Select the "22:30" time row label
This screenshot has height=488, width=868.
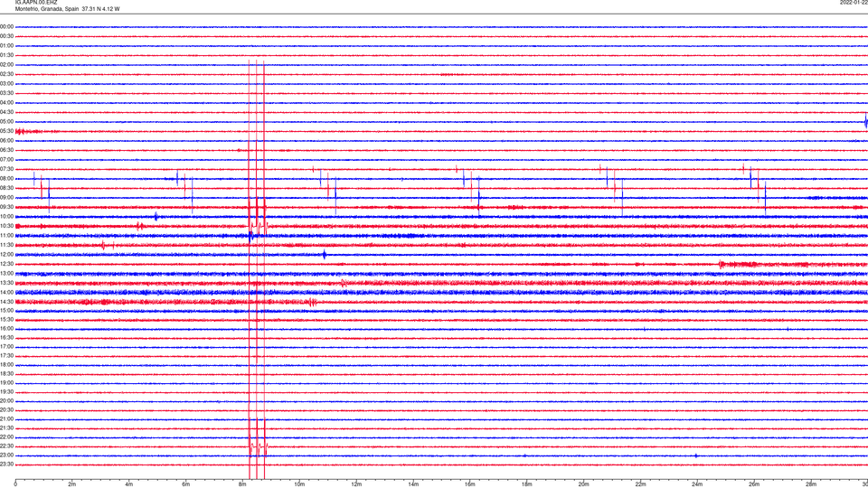(6, 446)
